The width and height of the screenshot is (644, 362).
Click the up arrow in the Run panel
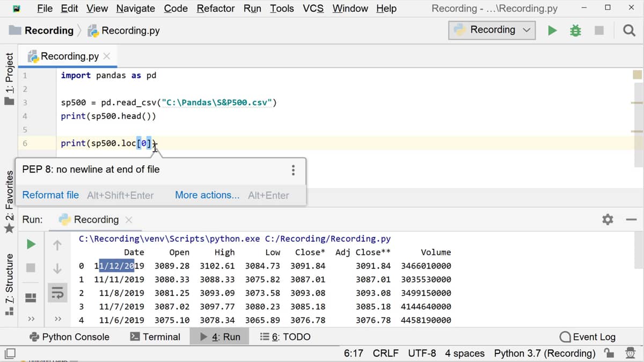pyautogui.click(x=57, y=246)
